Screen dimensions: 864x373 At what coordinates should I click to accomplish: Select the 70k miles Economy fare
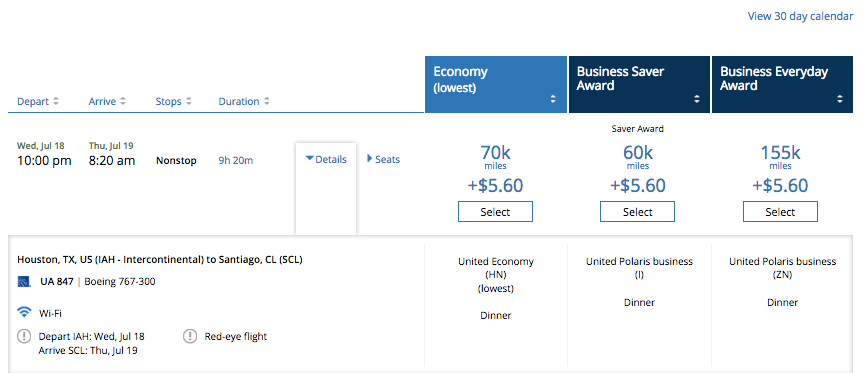(495, 212)
